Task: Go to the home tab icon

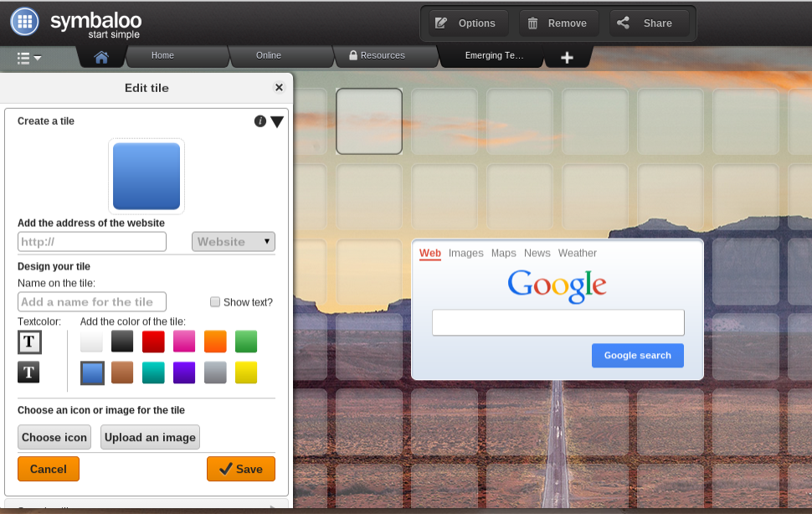Action: (x=101, y=57)
